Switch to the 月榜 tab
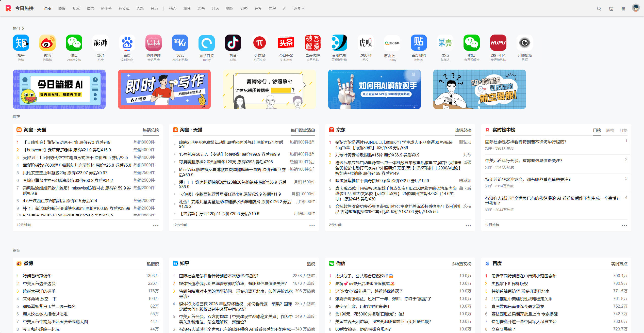This screenshot has width=644, height=333. [623, 131]
